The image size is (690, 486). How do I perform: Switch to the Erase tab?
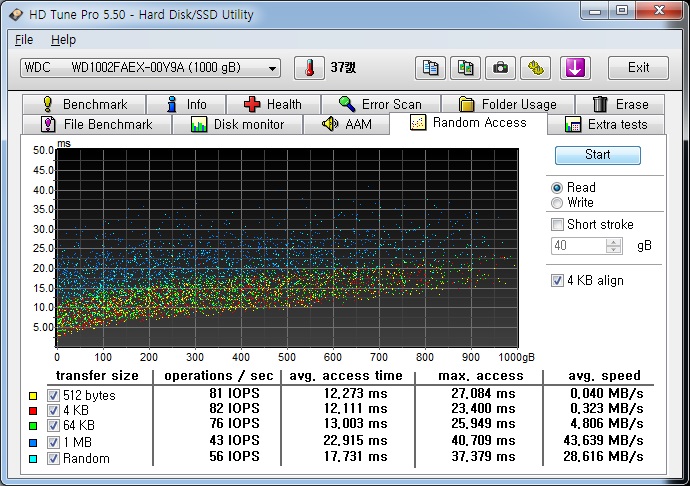tap(620, 104)
